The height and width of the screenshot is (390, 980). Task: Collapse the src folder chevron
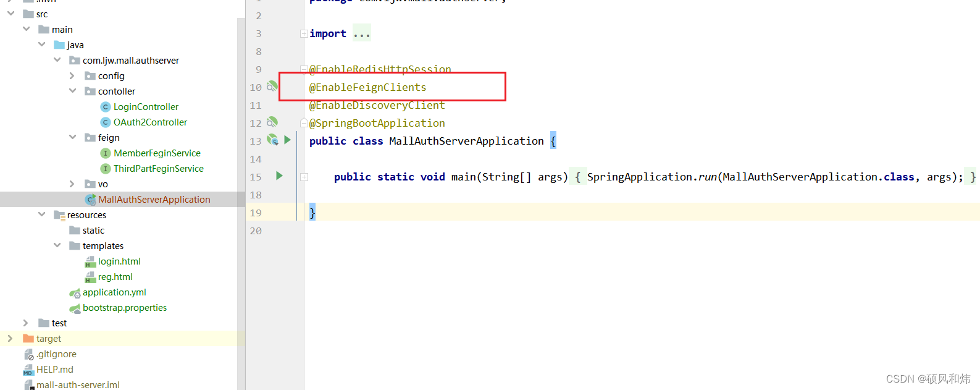tap(10, 13)
